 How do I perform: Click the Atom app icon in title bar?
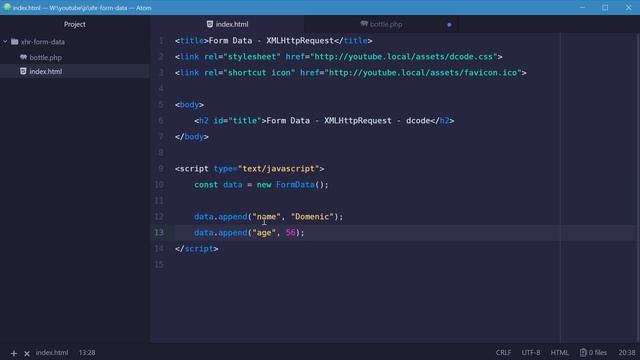(x=7, y=7)
